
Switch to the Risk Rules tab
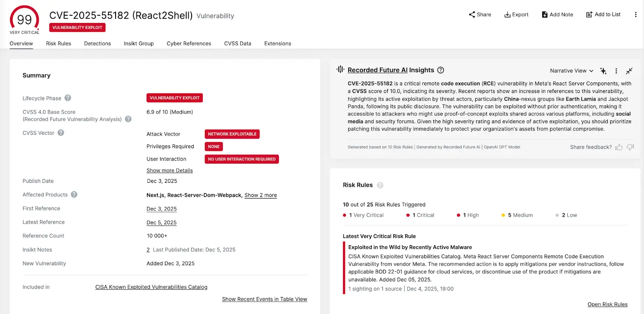click(x=58, y=43)
